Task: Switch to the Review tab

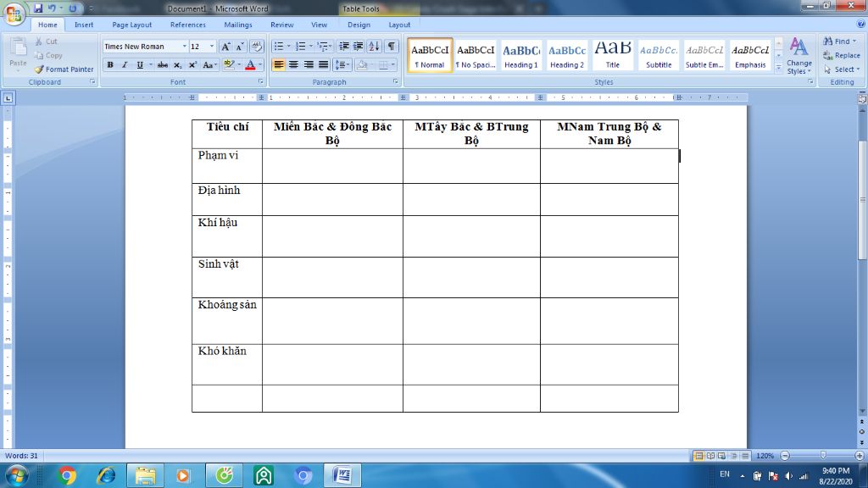Action: [x=281, y=25]
